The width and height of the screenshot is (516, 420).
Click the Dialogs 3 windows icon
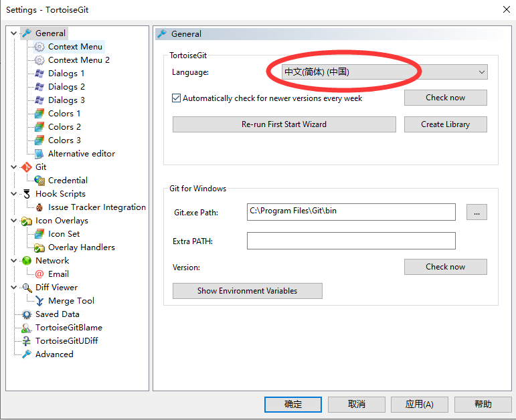coord(39,100)
